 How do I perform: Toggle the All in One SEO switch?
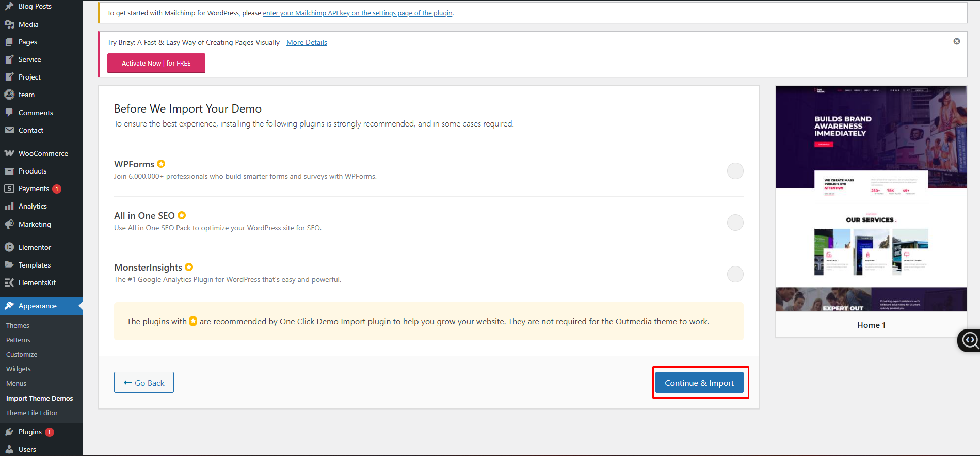click(735, 223)
